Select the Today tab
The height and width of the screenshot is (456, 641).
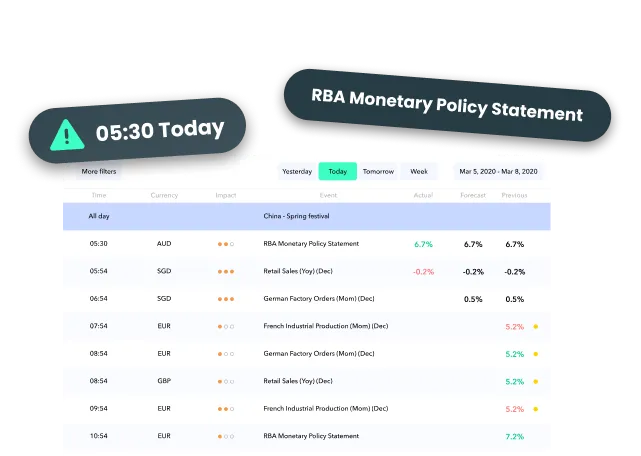coord(337,171)
